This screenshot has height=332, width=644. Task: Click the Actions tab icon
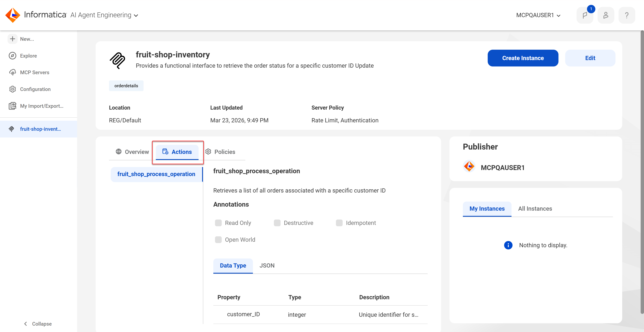[x=165, y=152]
